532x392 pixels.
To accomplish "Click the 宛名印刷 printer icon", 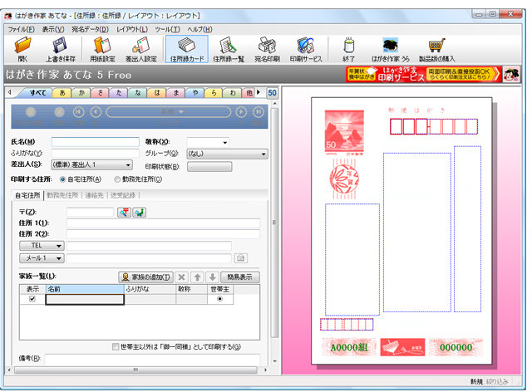I will (267, 50).
